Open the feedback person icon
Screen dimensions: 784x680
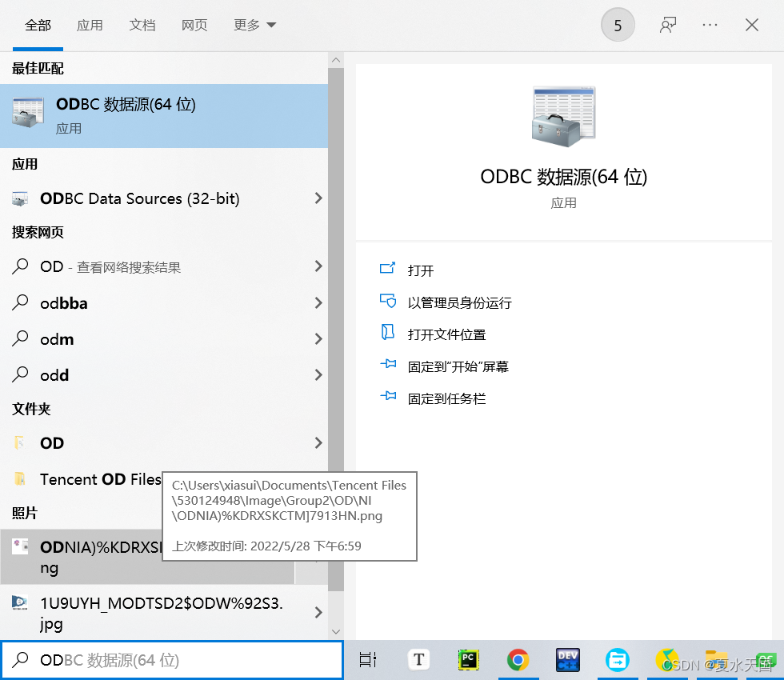668,25
